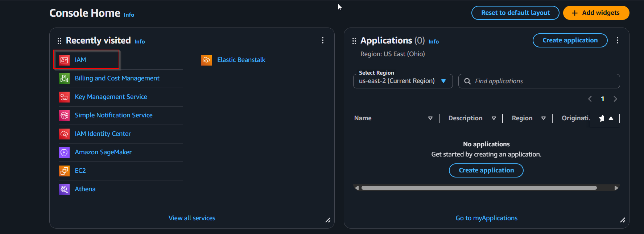
Task: Open the Select Region dropdown
Action: (403, 81)
